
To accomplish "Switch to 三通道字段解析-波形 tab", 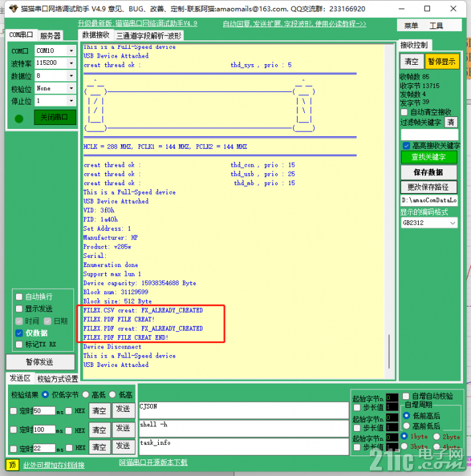I will pos(149,36).
